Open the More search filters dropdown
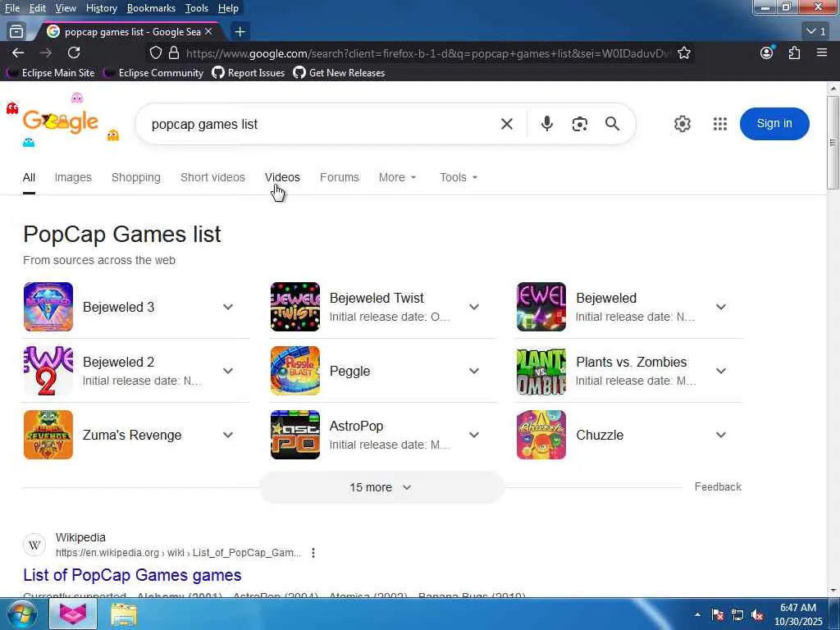Screen dimensions: 840x630 397,177
